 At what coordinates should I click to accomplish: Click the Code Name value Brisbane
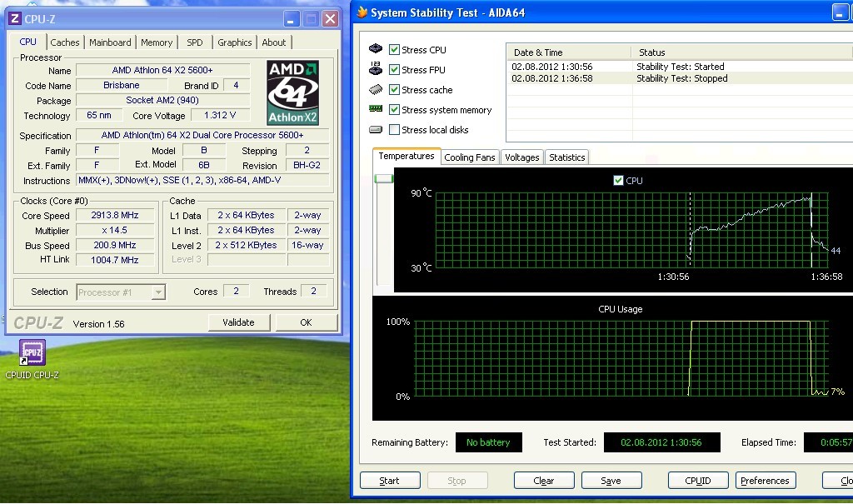coord(122,86)
